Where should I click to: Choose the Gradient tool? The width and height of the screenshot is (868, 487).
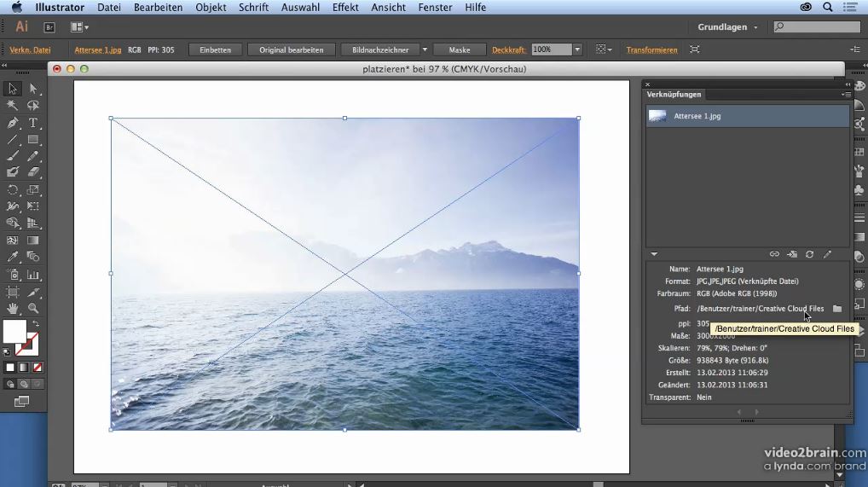point(33,241)
